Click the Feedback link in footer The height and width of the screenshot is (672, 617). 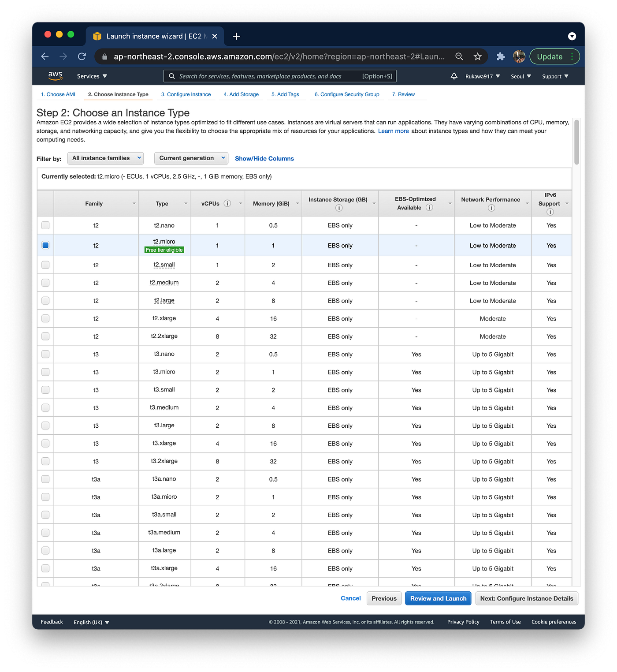(52, 622)
